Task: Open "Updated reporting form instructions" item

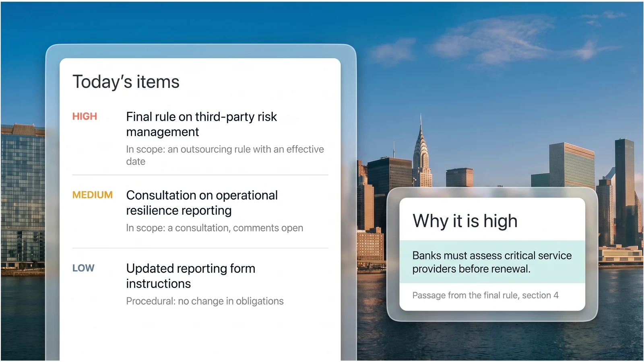Action: coord(190,276)
